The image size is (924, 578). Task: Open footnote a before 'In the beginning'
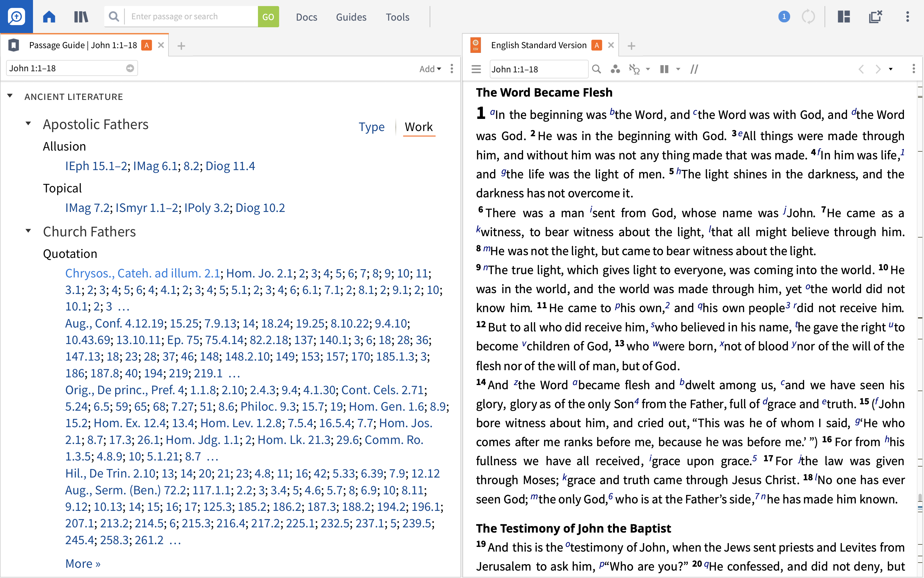click(x=492, y=112)
